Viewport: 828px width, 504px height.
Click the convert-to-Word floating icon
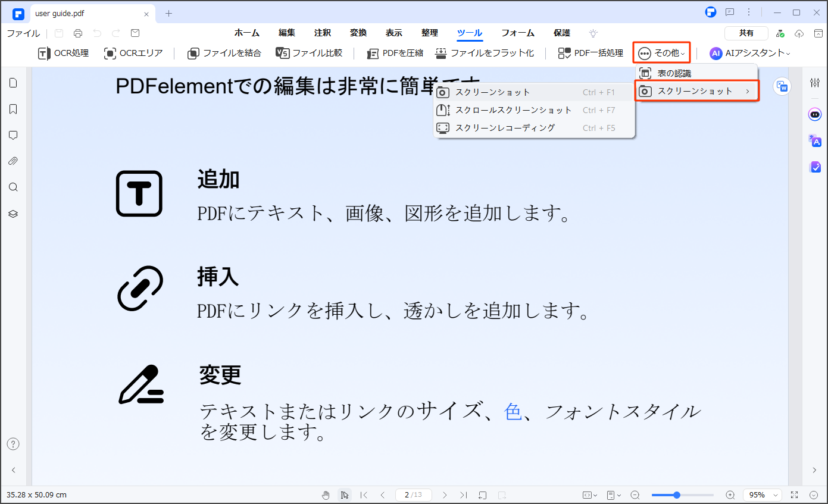point(782,86)
